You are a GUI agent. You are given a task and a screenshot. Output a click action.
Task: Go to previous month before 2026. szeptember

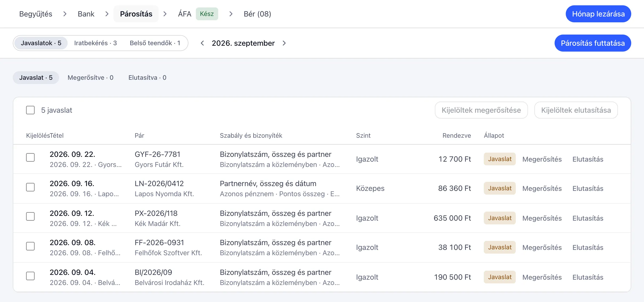pos(202,43)
